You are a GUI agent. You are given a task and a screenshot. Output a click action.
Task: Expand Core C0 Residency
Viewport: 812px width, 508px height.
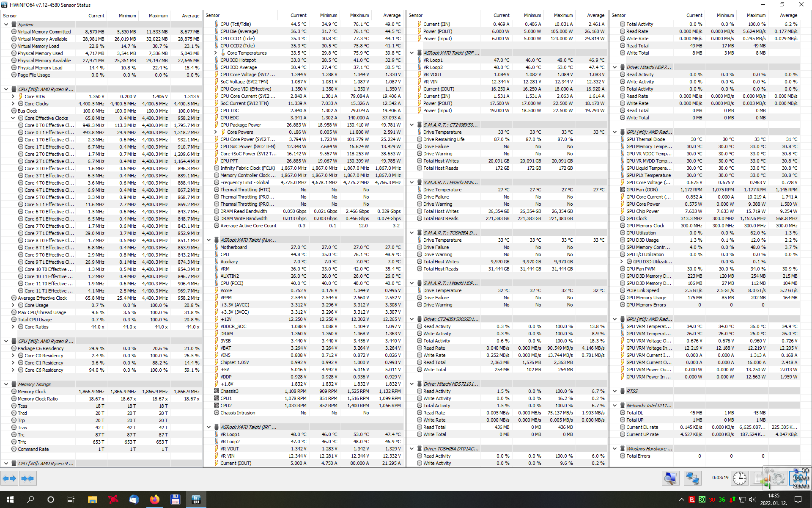point(13,356)
